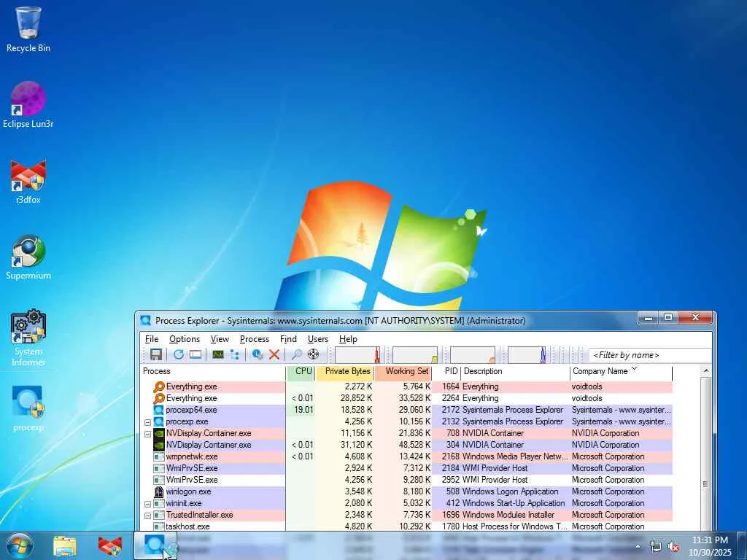The image size is (747, 560).
Task: Sort by the Private Bytes column header
Action: tap(344, 371)
